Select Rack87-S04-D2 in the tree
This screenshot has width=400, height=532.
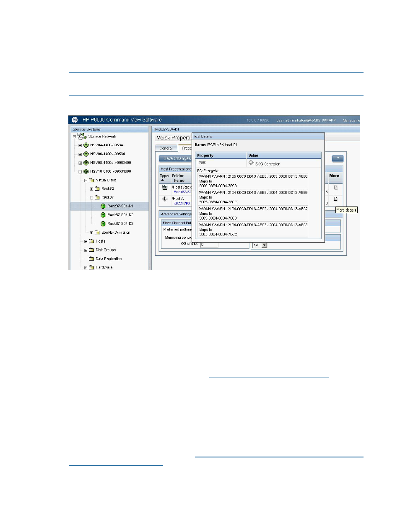tap(120, 215)
